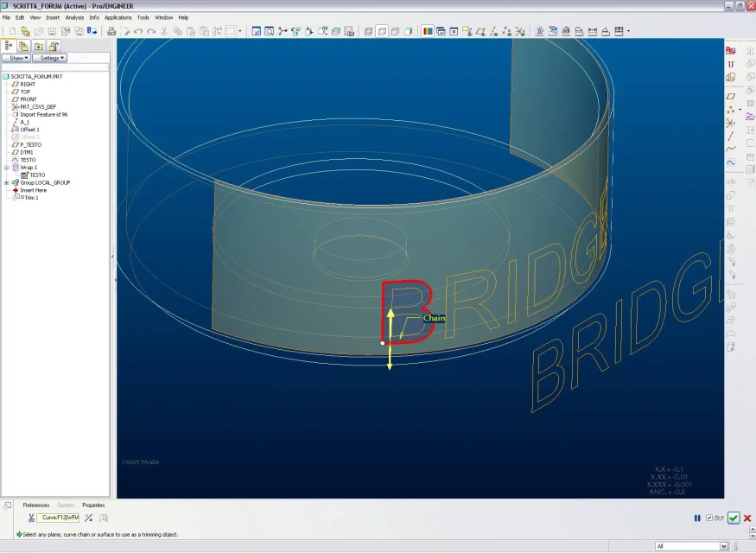The height and width of the screenshot is (553, 756).
Task: Select FRONT datum plane in model tree
Action: point(28,99)
